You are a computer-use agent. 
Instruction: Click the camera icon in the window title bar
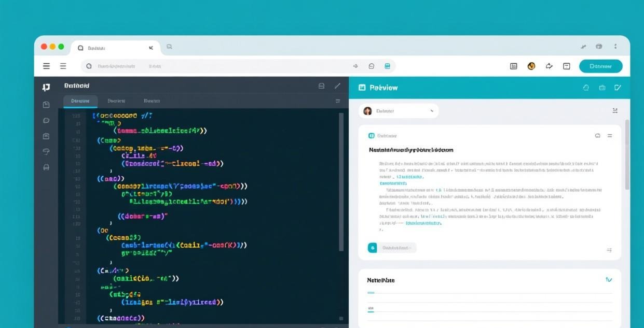pyautogui.click(x=599, y=47)
